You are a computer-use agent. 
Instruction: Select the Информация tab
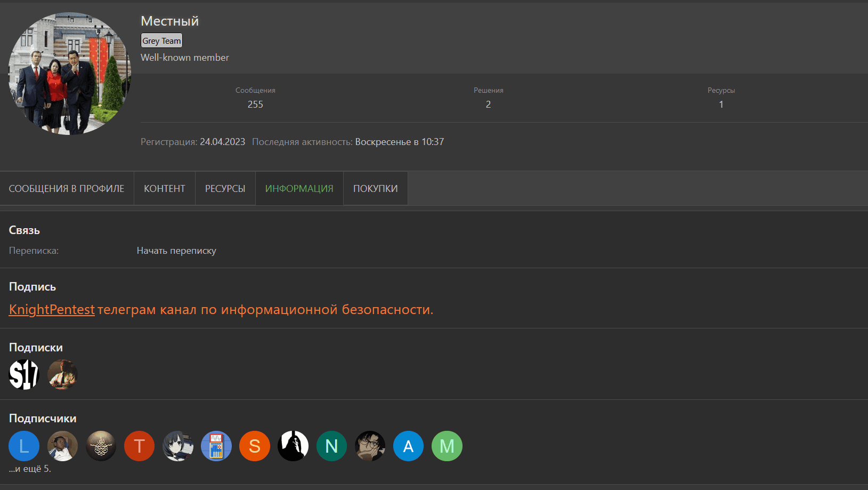coord(299,188)
